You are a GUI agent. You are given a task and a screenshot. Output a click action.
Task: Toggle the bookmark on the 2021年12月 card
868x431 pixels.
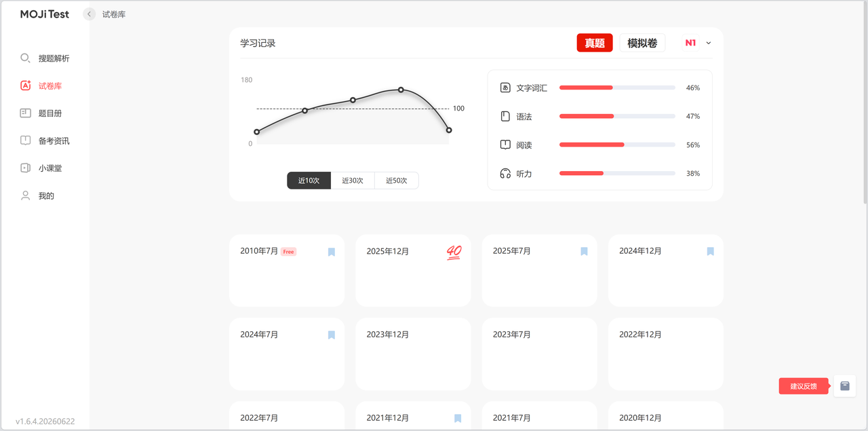tap(458, 418)
